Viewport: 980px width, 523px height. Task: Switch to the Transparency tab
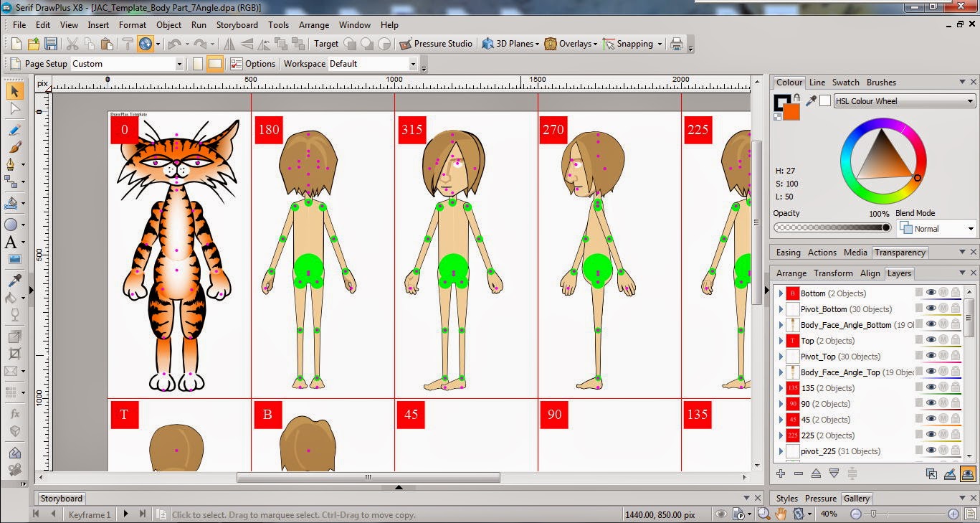pyautogui.click(x=900, y=252)
